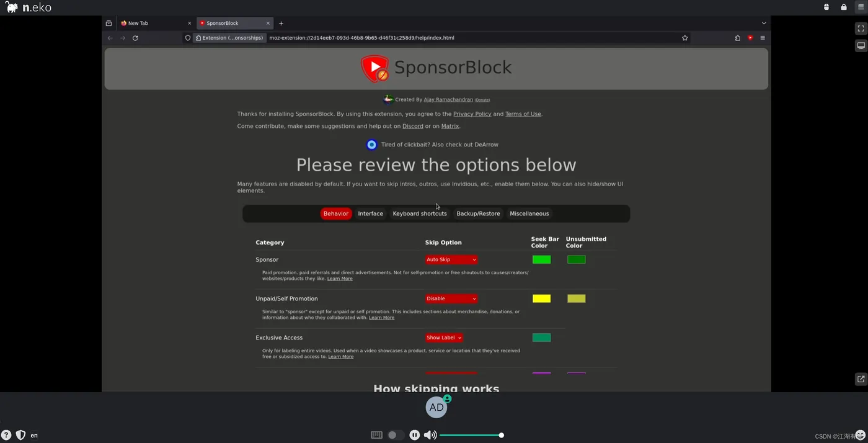Change Unpaid/Self Promotion unsubmitted color swatch
This screenshot has height=443, width=868.
click(577, 298)
